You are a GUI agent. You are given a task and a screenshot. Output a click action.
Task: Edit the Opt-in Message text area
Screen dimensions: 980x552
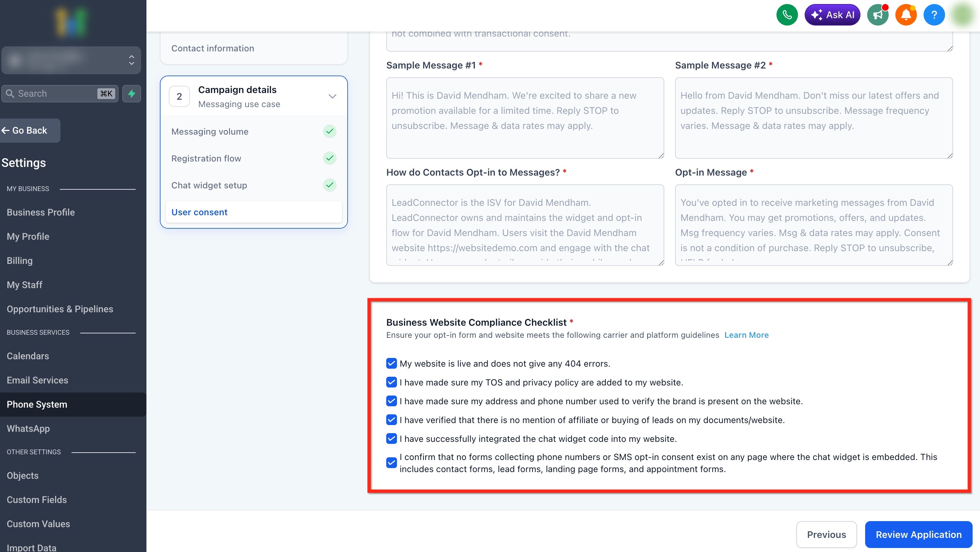814,225
